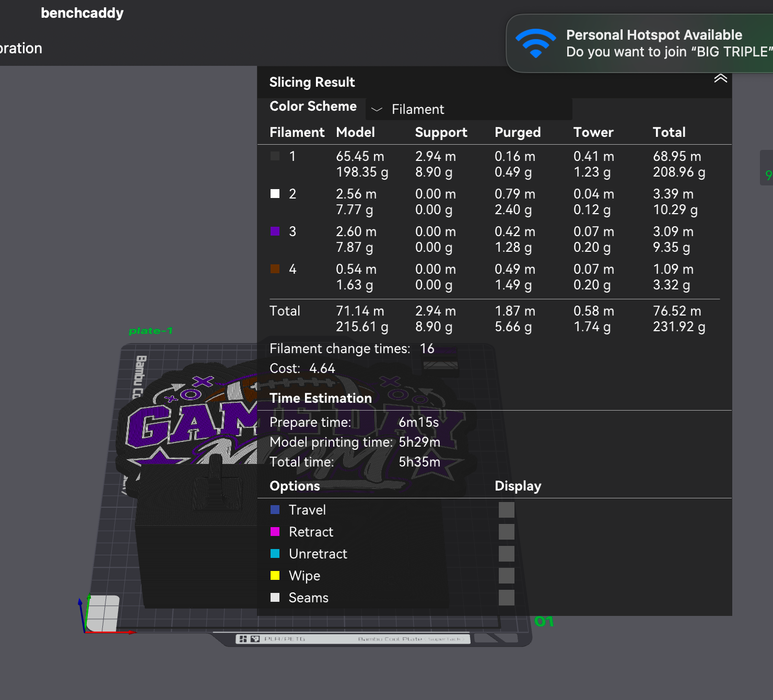Click filament 3 purple color swatch

coord(275,231)
